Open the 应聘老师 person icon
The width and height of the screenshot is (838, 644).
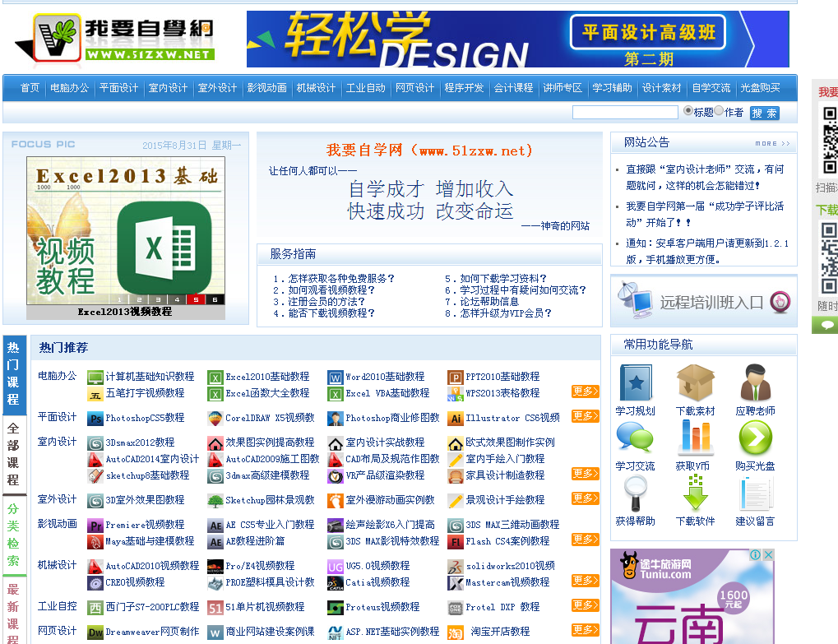click(x=755, y=382)
